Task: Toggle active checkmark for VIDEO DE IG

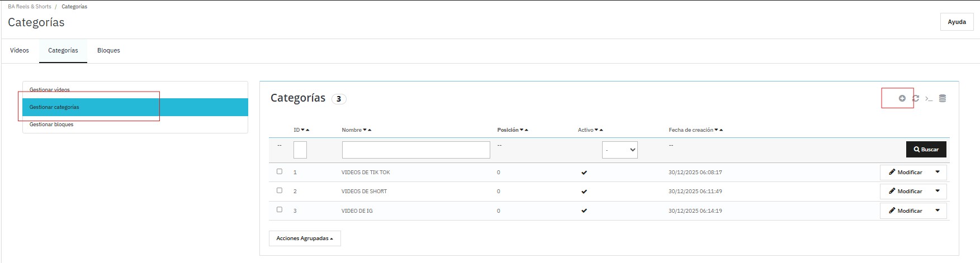Action: (x=584, y=211)
